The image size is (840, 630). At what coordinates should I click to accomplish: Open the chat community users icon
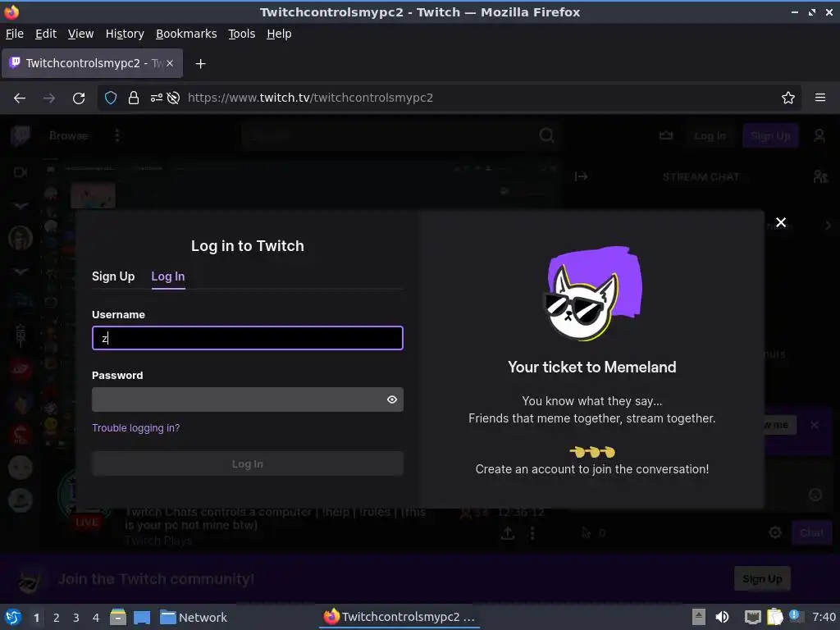click(819, 177)
